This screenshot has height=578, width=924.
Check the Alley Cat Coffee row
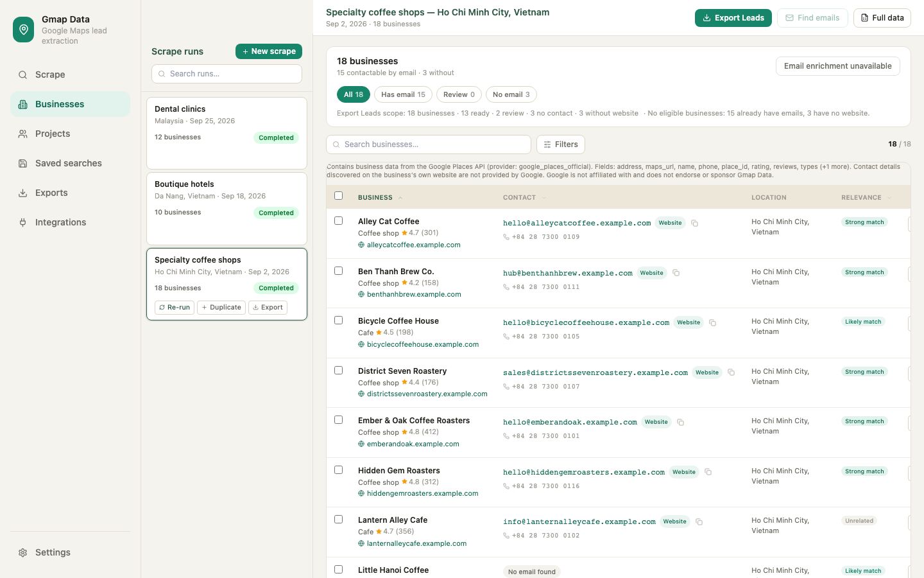tap(339, 221)
